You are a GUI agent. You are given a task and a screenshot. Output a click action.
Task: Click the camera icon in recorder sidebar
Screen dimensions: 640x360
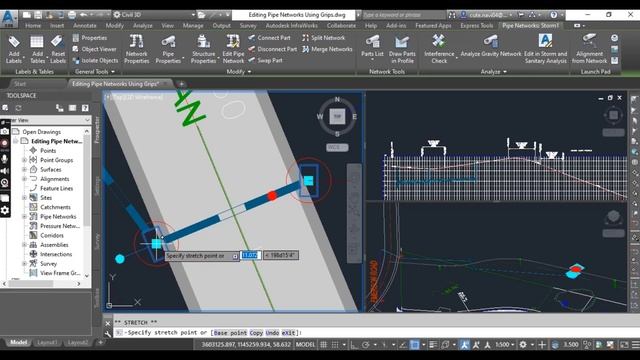point(4,131)
